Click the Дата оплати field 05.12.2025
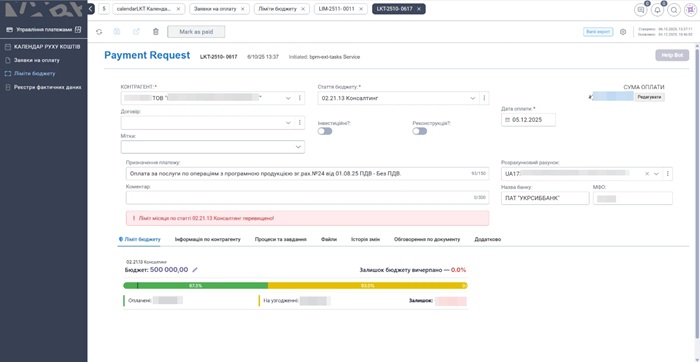 point(529,120)
